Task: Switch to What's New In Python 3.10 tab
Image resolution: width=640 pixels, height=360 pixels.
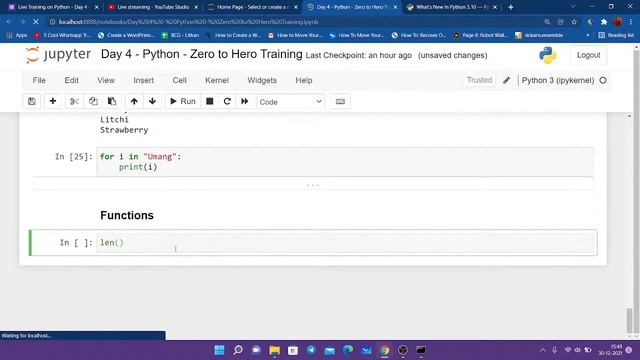Action: [x=452, y=7]
